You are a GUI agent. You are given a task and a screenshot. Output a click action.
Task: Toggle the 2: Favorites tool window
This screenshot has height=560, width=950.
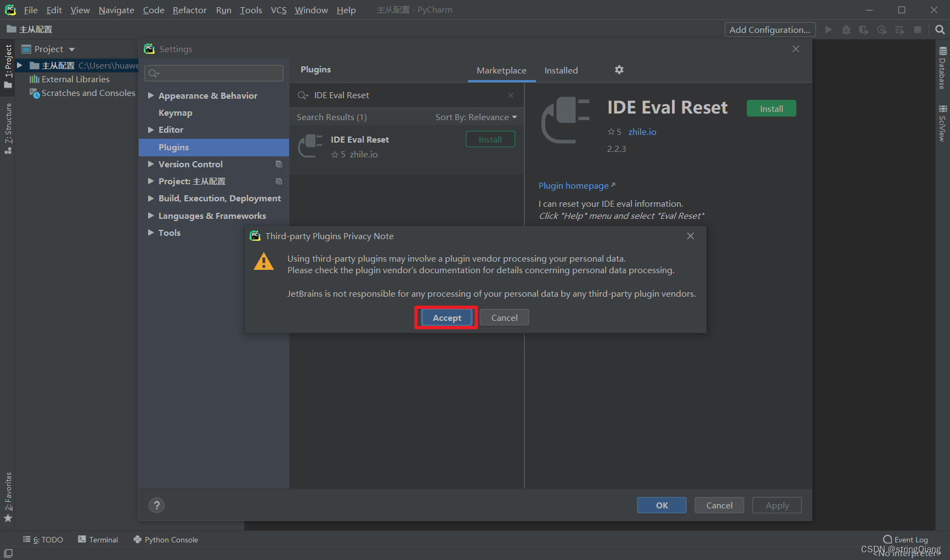[x=8, y=497]
